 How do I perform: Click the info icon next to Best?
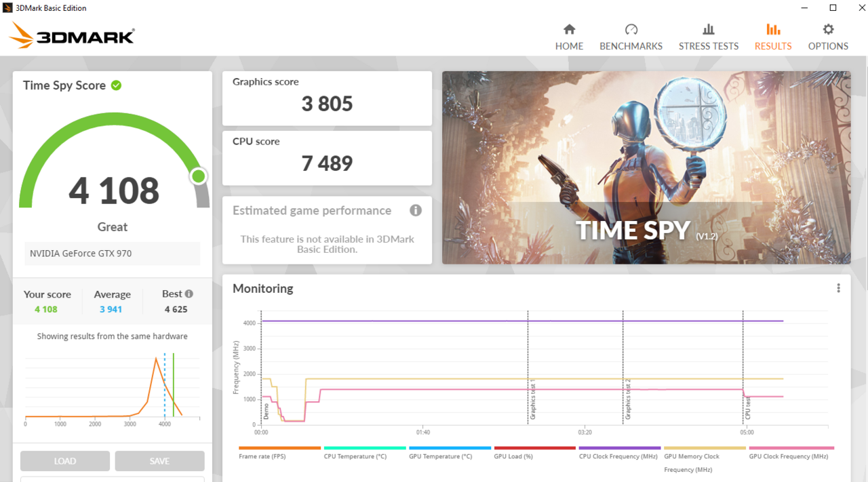coord(189,294)
